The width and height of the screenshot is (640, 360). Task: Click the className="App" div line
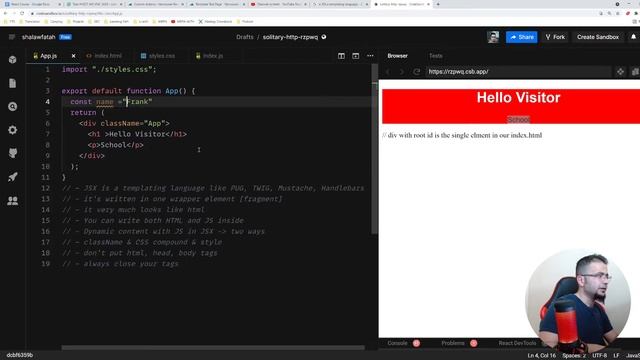124,123
